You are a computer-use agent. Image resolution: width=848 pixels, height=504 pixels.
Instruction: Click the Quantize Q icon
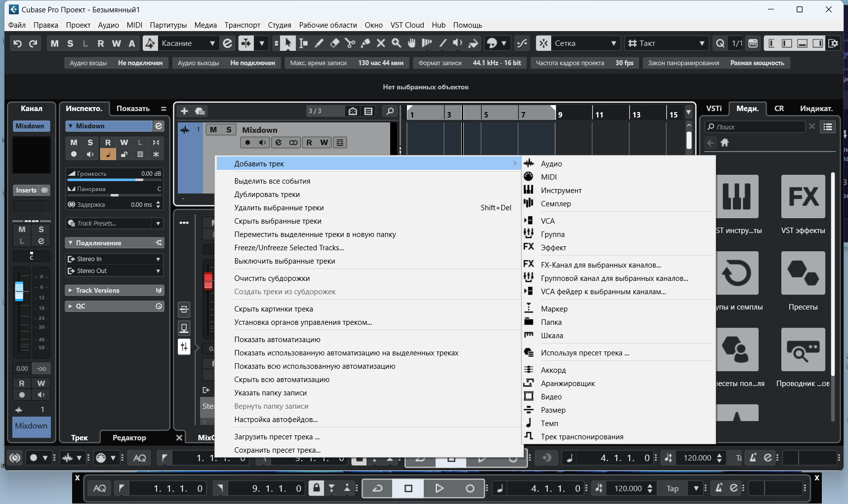pos(720,43)
